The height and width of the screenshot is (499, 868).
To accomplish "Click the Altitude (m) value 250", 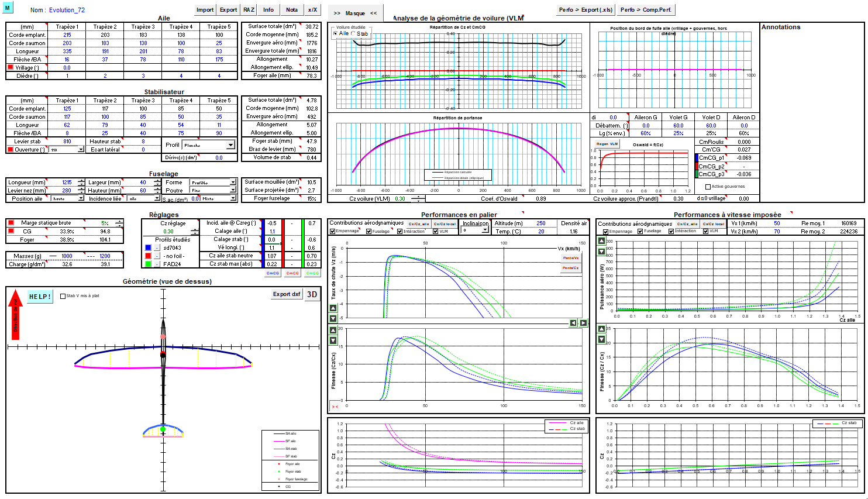I will pyautogui.click(x=541, y=223).
